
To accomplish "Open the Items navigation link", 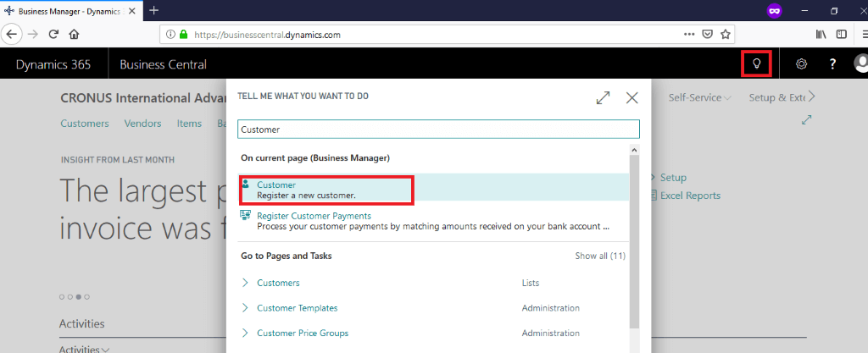I will (x=189, y=124).
